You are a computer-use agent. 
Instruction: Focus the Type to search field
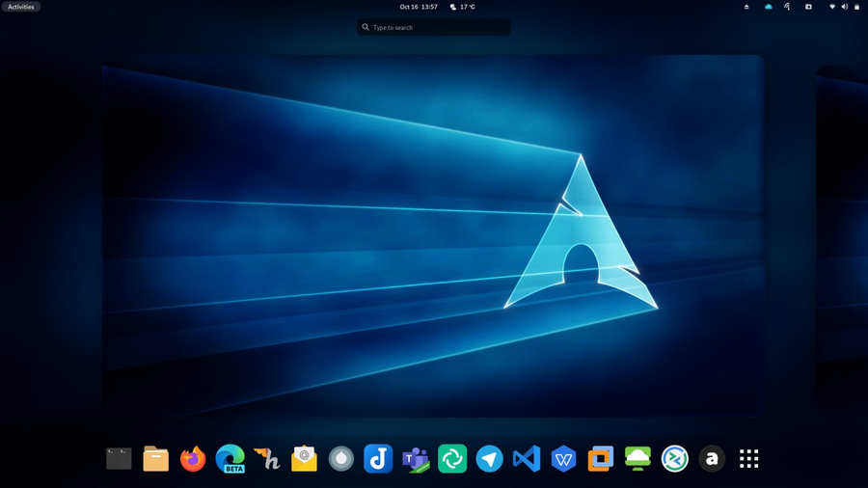pyautogui.click(x=434, y=27)
